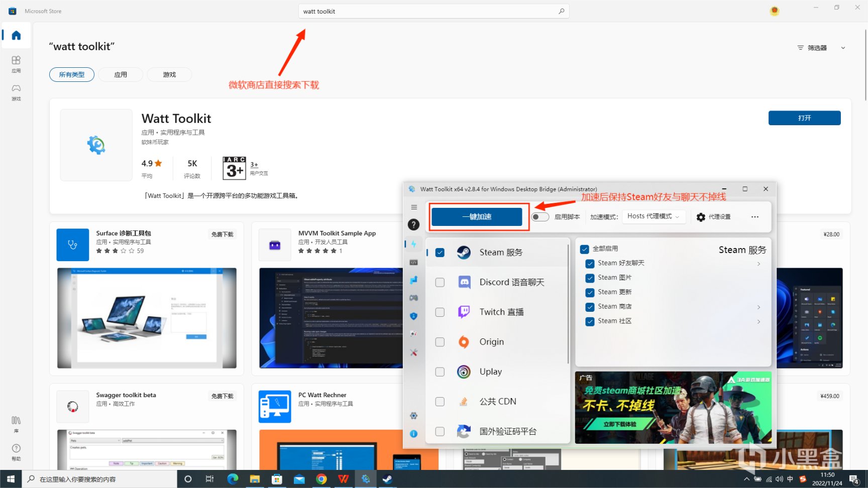
Task: Open Steam from the taskbar
Action: pyautogui.click(x=387, y=479)
